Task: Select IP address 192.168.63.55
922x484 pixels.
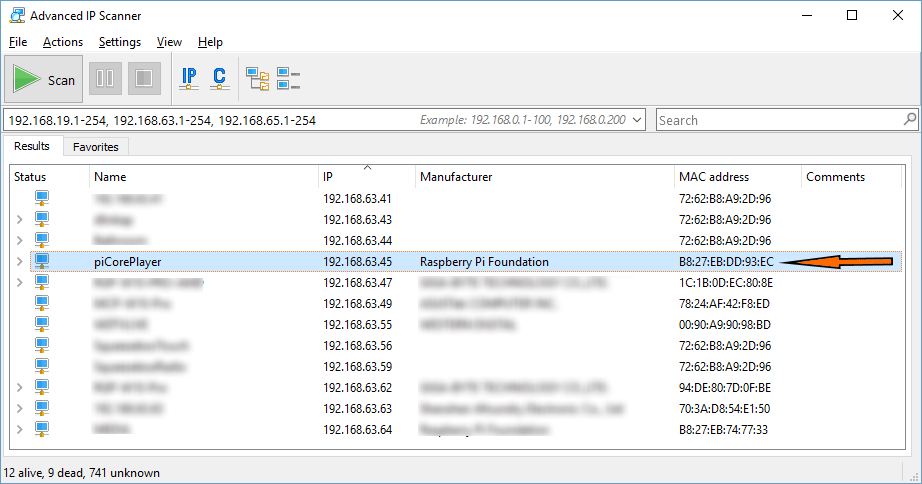Action: point(358,325)
